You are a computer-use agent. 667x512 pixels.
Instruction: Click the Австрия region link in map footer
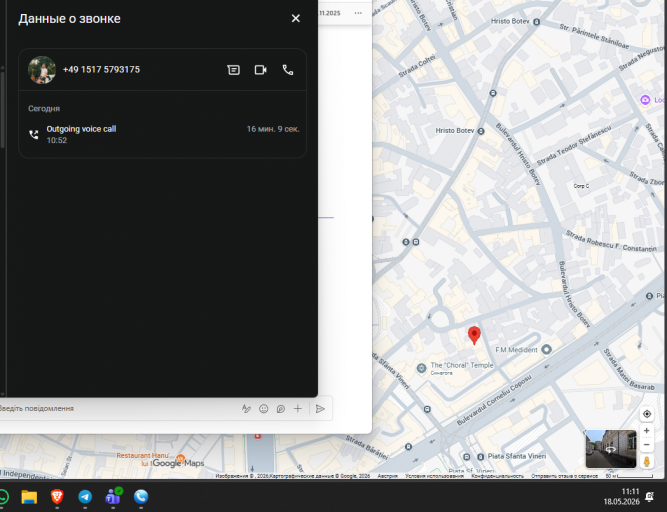tap(388, 476)
